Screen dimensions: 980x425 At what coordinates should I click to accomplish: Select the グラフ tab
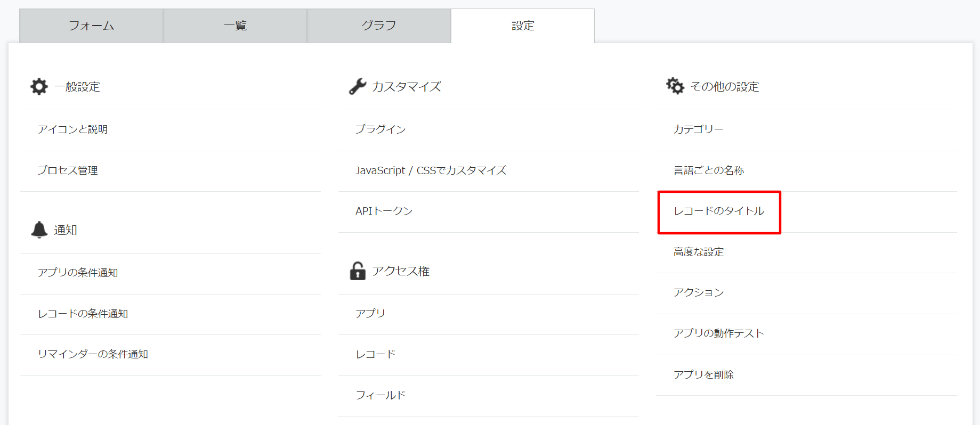coord(379,26)
